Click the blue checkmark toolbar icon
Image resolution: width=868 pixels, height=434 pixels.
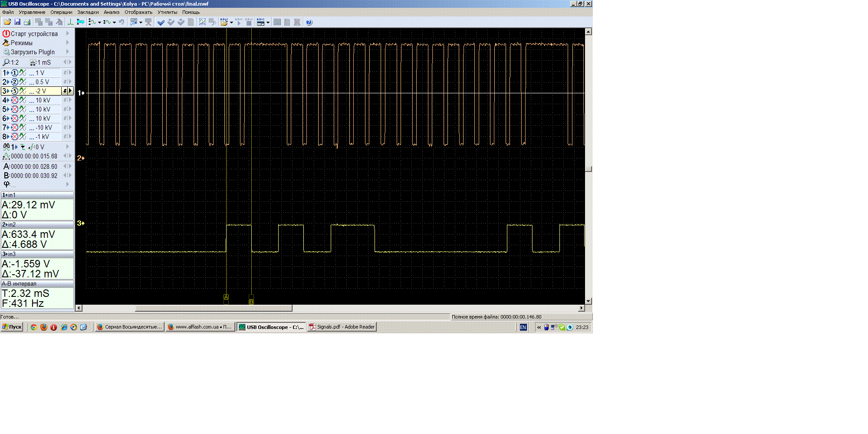[x=161, y=23]
